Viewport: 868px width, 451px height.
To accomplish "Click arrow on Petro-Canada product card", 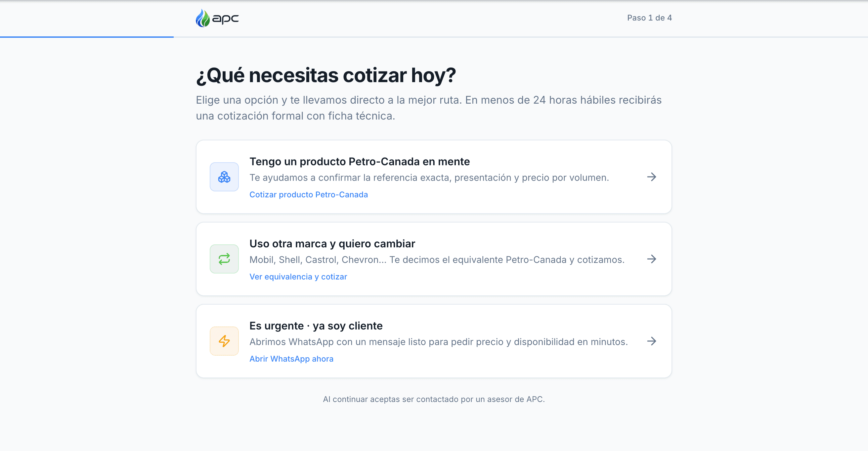I will (x=652, y=177).
